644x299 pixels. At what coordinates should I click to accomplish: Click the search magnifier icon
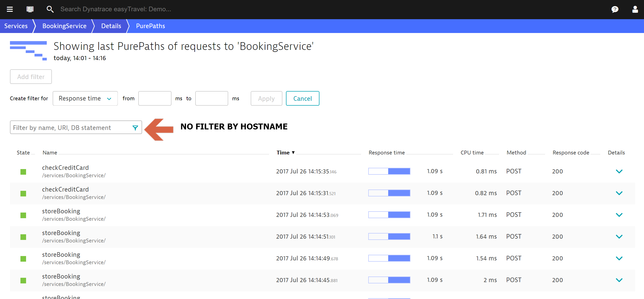pos(50,9)
